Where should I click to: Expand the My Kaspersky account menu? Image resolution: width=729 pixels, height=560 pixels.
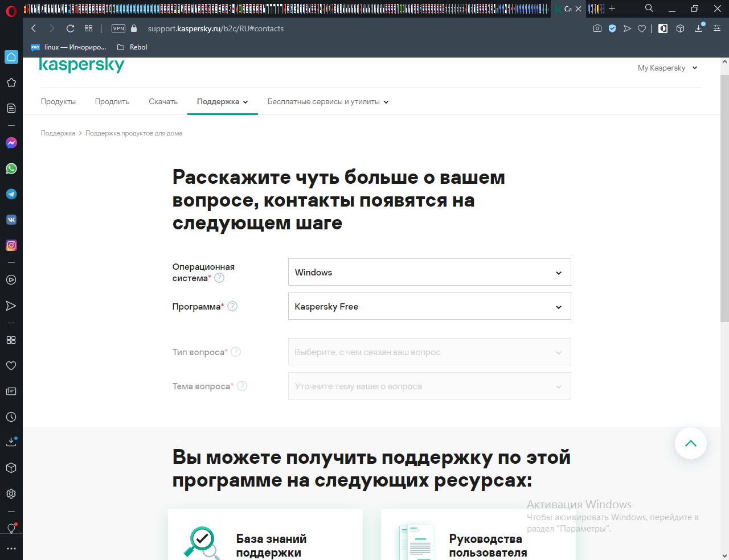[667, 68]
